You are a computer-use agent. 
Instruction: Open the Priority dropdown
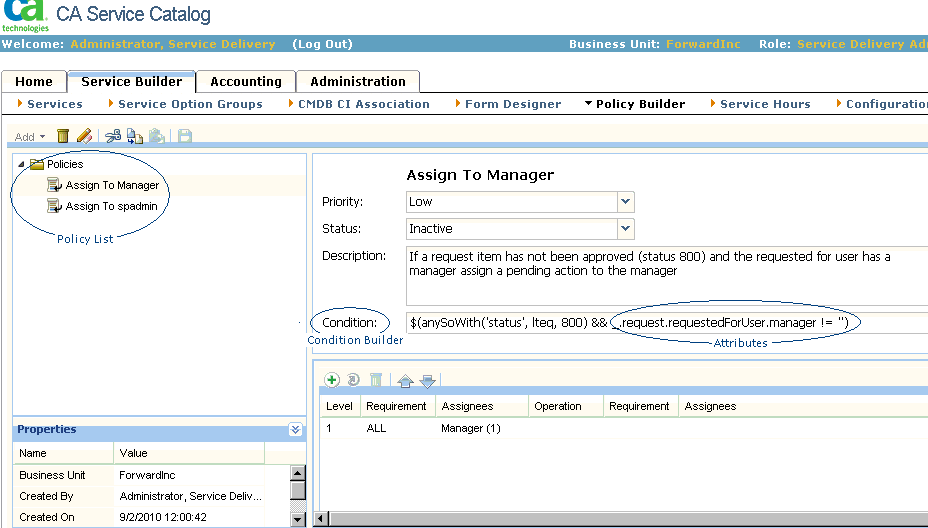(x=626, y=202)
